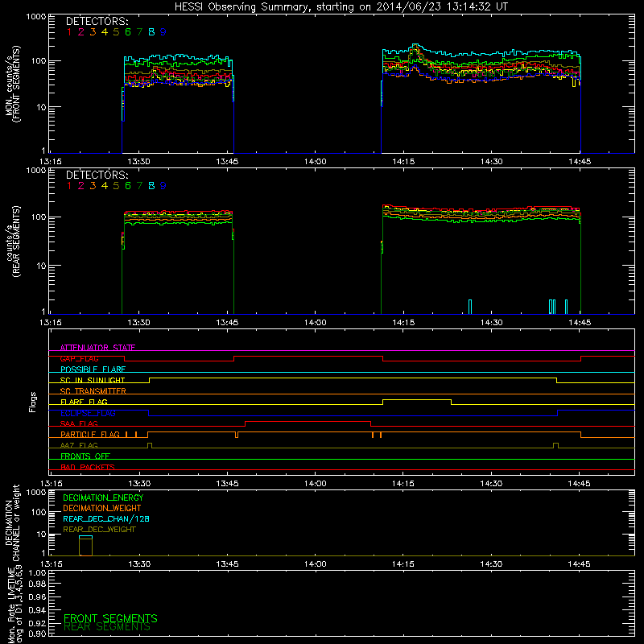
Task: Click the 13:15 tick label under front segments plot
Action: coord(51,162)
